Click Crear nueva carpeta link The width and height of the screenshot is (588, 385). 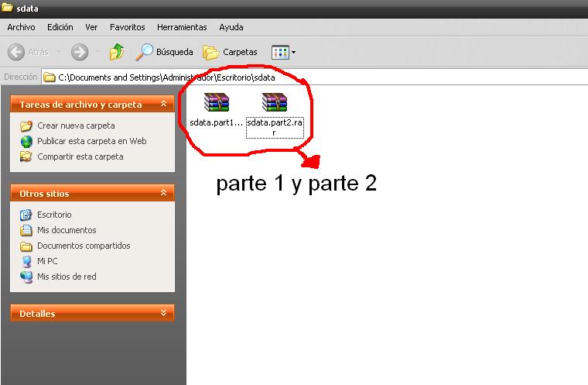tap(76, 125)
